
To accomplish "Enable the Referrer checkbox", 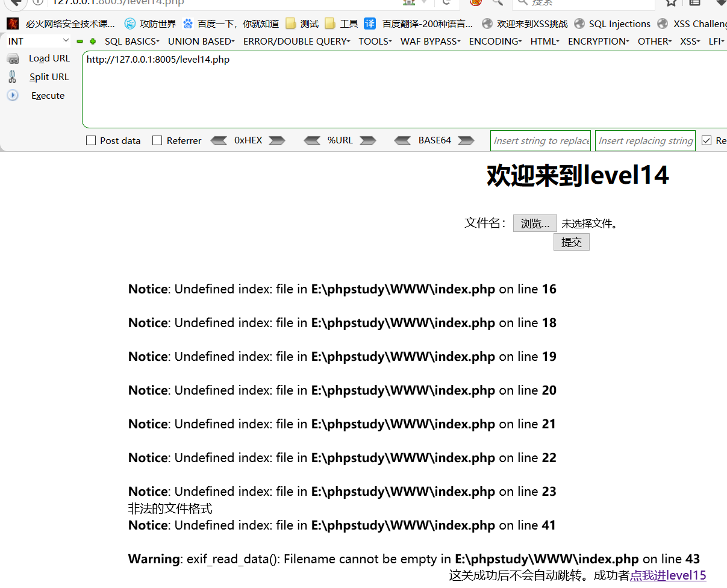I will point(157,140).
